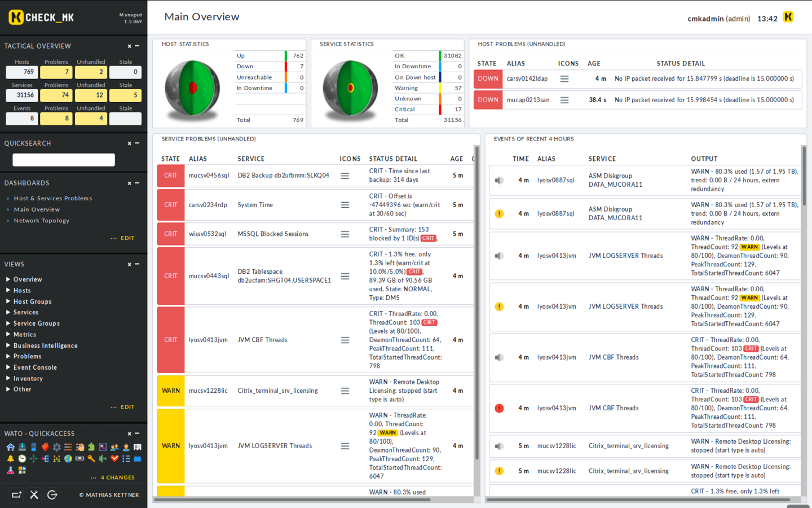Click the Quicksearch input field
This screenshot has height=508, width=812.
(x=64, y=160)
